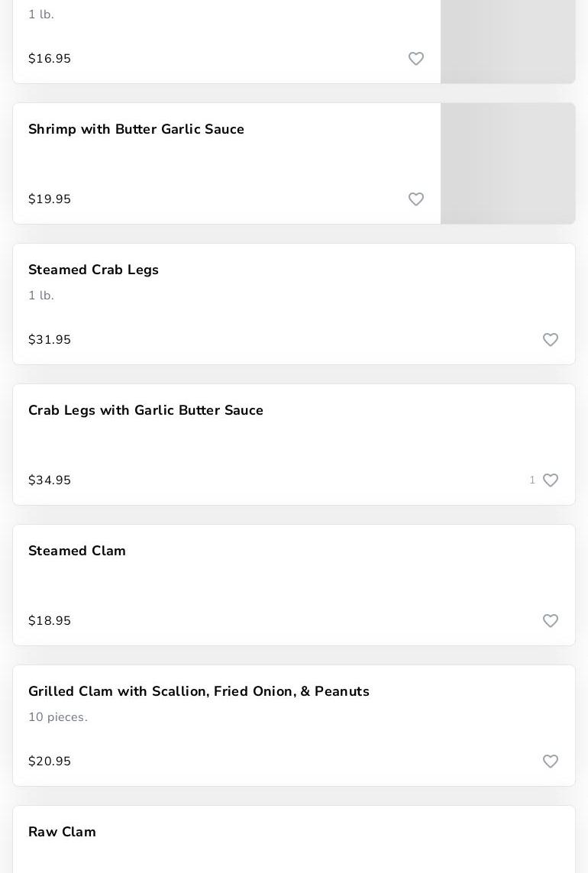Click the Shrimp Butter Garlic image placeholder

click(x=508, y=163)
